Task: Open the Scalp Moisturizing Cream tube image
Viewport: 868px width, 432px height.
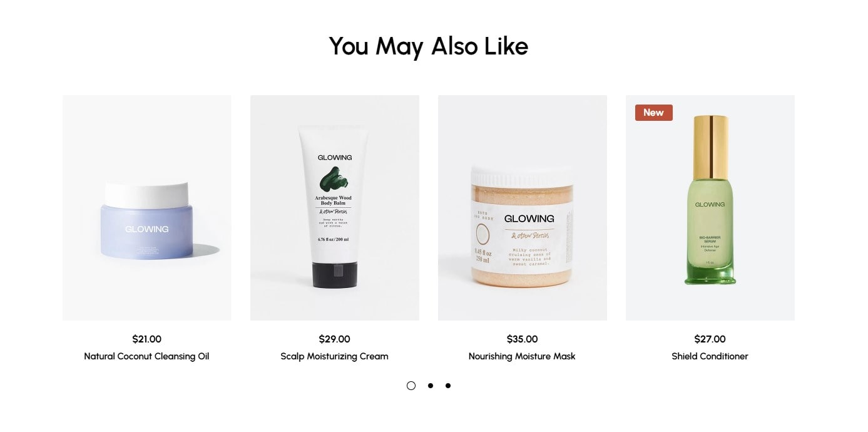Action: pos(334,208)
